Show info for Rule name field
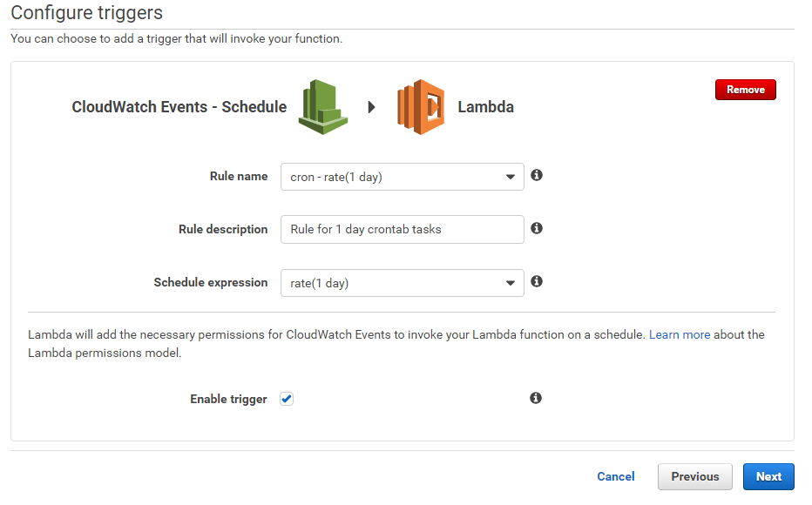812x505 pixels. click(537, 175)
